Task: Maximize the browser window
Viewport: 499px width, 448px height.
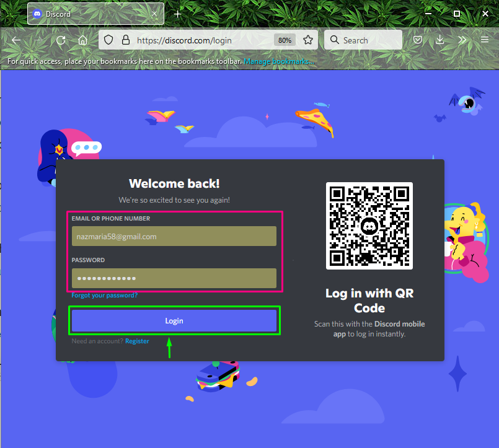Action: coord(457,14)
